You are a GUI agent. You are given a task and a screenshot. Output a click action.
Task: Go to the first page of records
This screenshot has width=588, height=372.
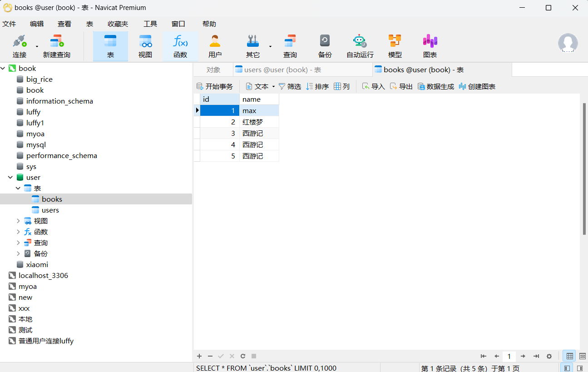(484, 356)
